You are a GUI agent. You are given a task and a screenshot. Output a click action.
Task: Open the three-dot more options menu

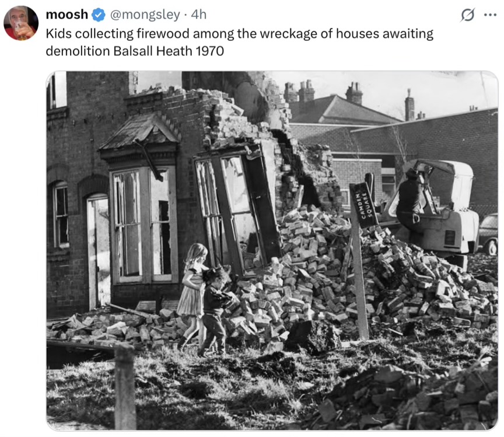[x=490, y=15]
